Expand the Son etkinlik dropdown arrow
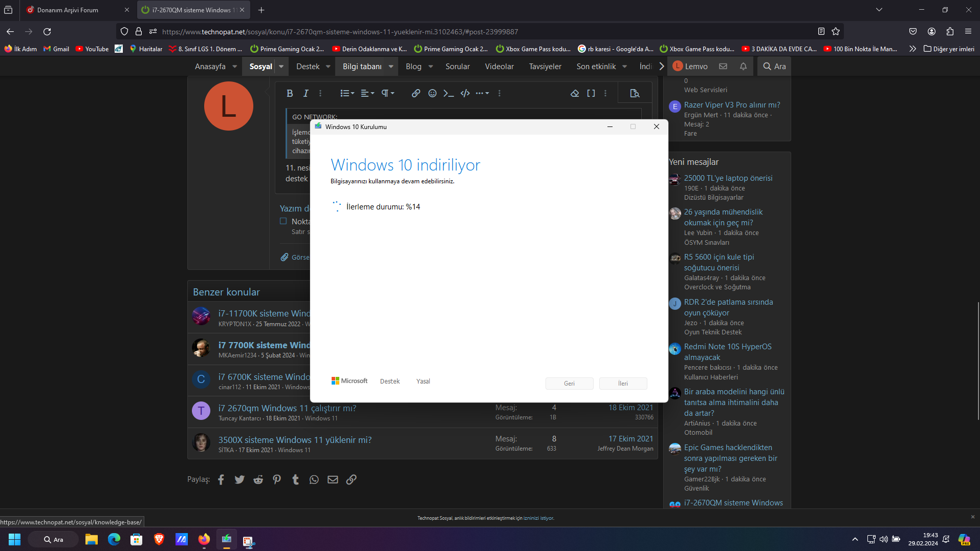The image size is (980, 551). point(625,66)
